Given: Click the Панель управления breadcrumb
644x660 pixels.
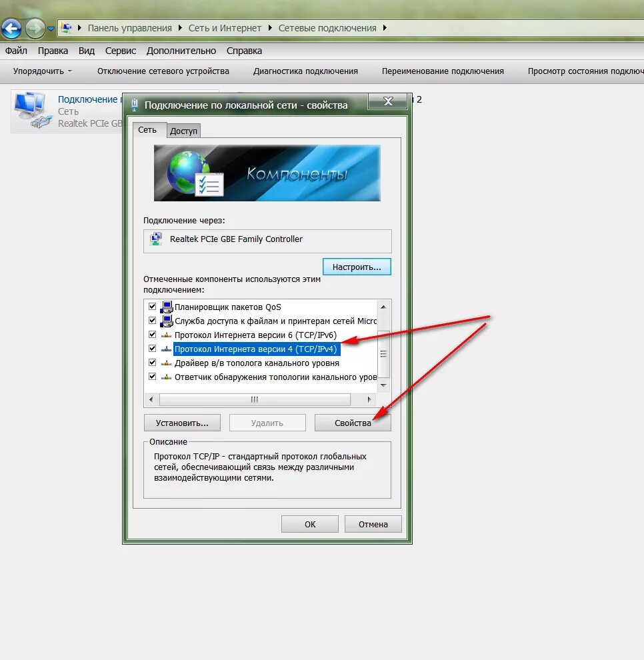Looking at the screenshot, I should point(129,28).
